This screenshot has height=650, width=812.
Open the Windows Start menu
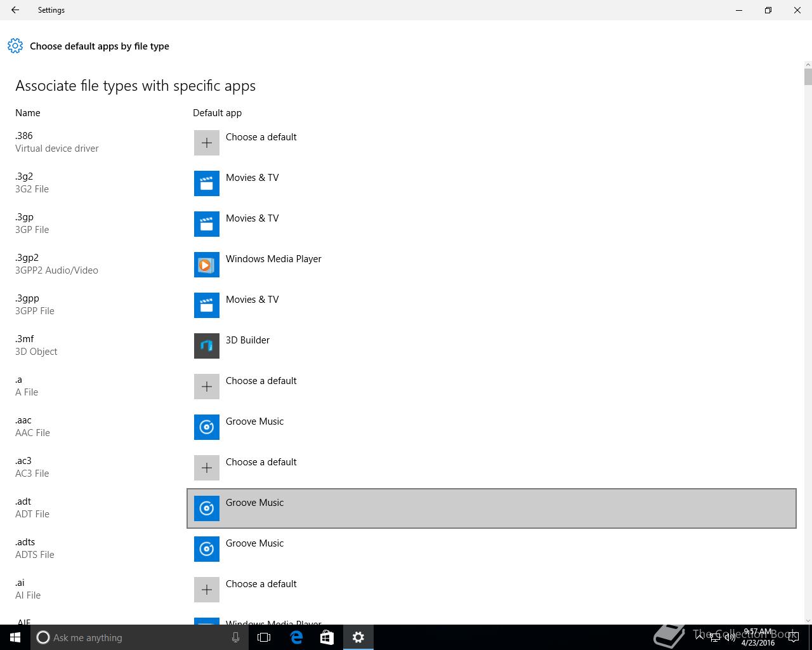15,637
